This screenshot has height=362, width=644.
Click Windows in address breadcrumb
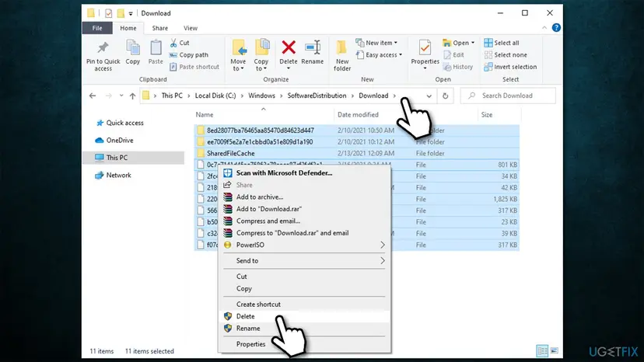click(x=261, y=96)
